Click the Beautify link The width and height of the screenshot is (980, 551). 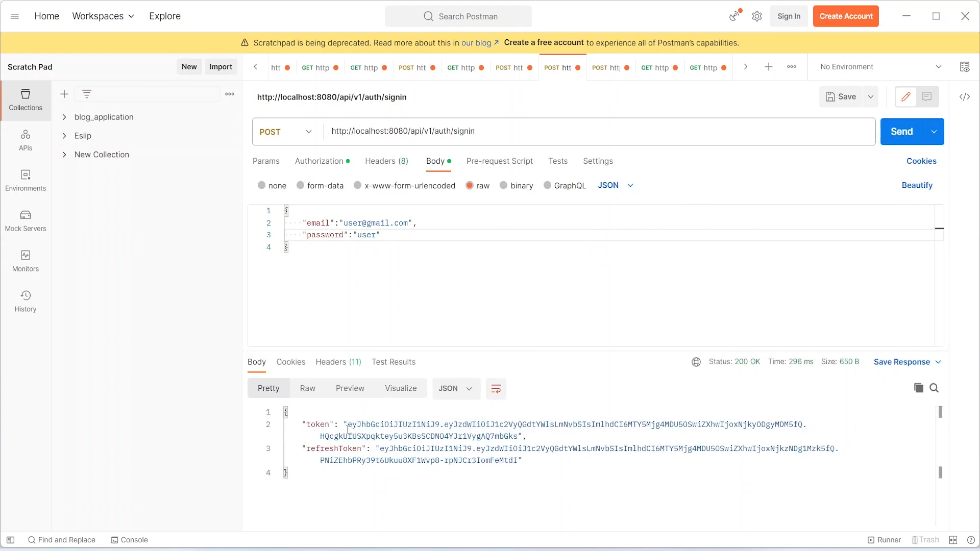917,185
